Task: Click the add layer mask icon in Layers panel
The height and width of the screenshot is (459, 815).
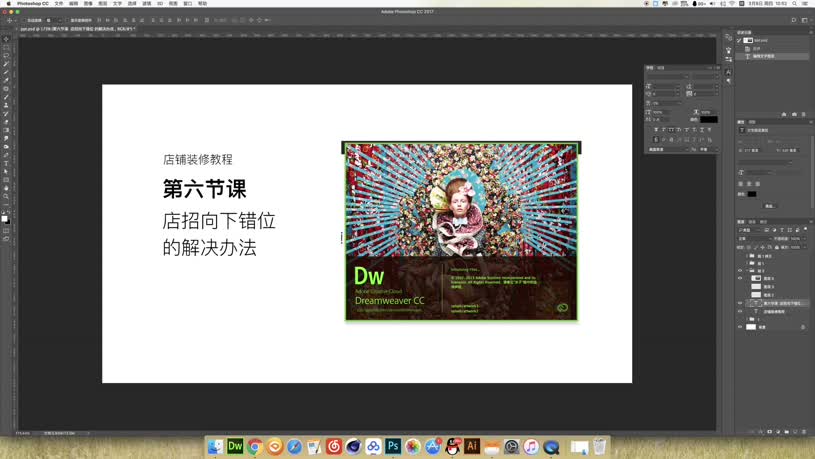Action: point(769,431)
